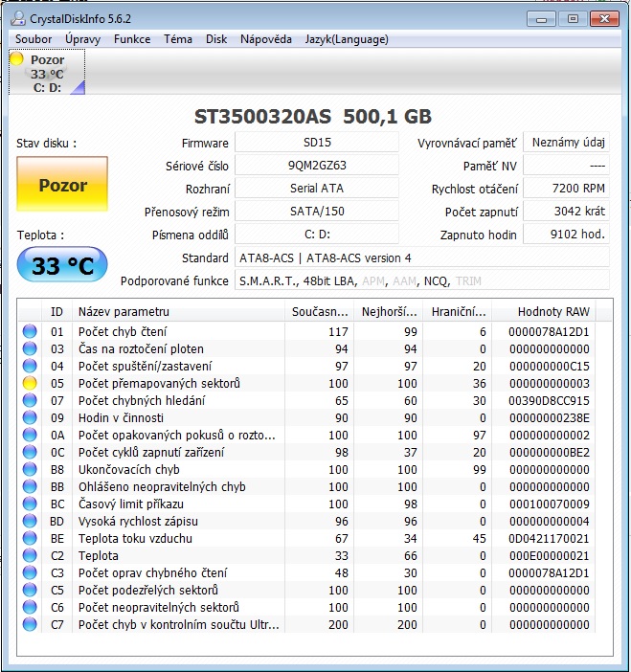The image size is (631, 672).
Task: Open the Disk menu
Action: (x=216, y=39)
